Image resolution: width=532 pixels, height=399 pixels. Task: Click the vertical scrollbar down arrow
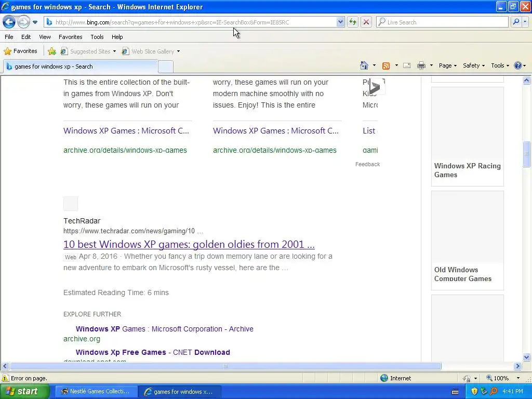point(527,357)
